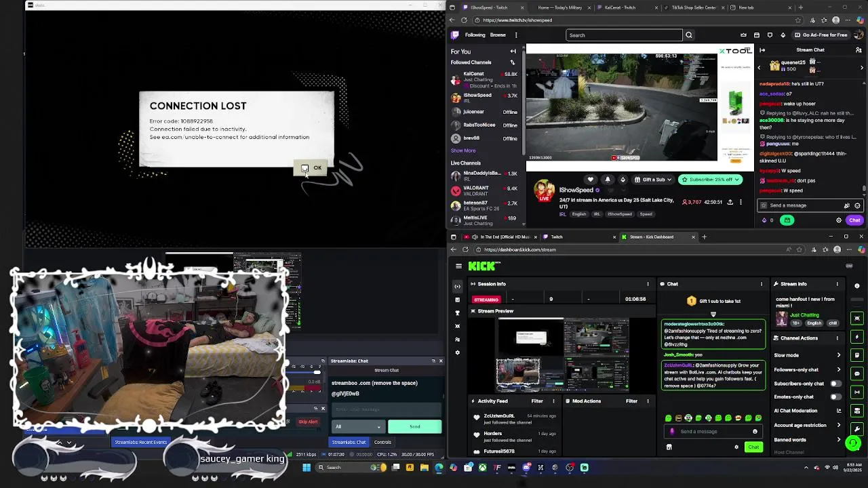
Task: Toggle Emotes-only chat switch
Action: (x=835, y=397)
